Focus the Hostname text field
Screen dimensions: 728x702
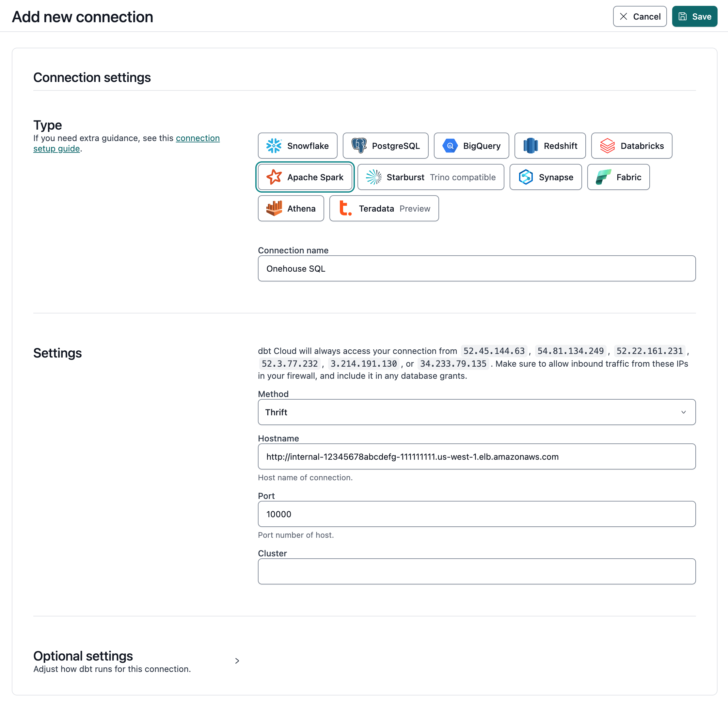[x=476, y=456]
